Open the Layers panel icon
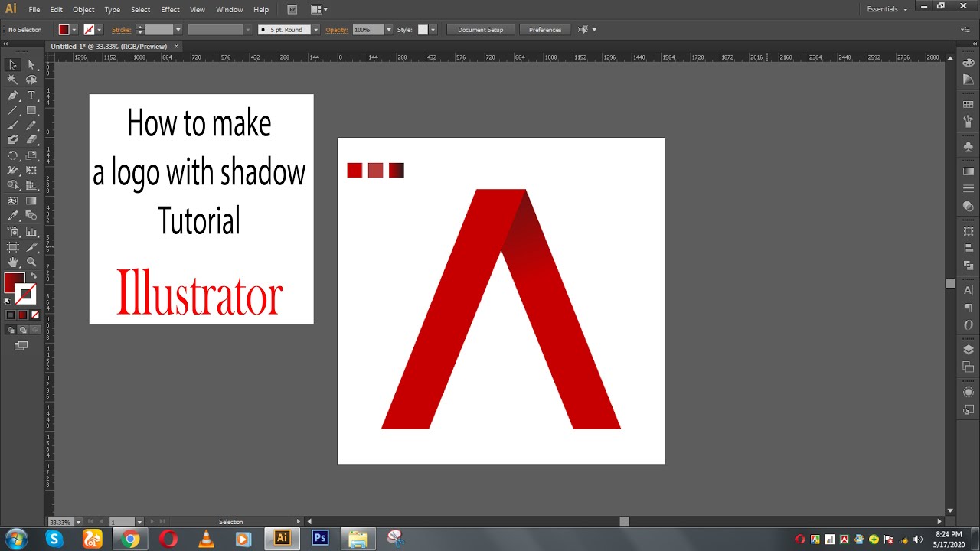Viewport: 980px width, 551px height. tap(969, 350)
